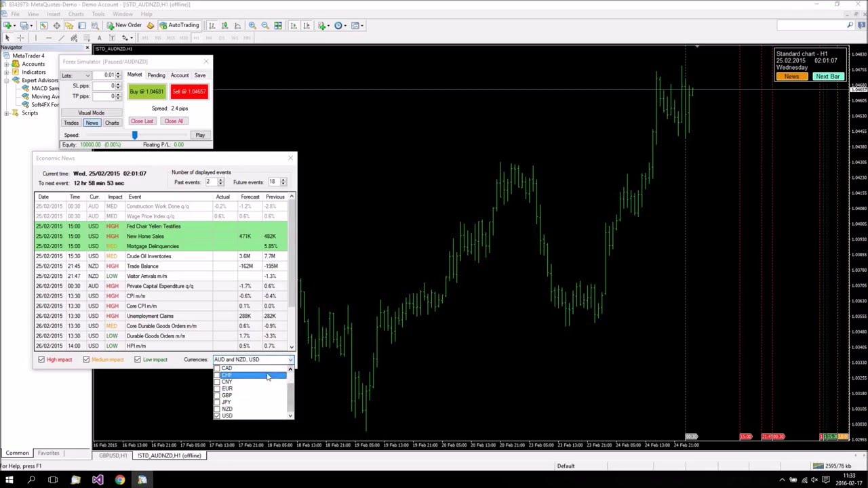Check EUR in the currencies list
The width and height of the screenshot is (868, 488).
click(x=217, y=388)
